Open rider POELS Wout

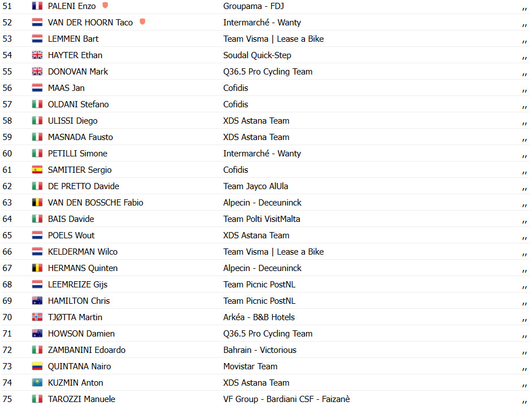tap(71, 235)
